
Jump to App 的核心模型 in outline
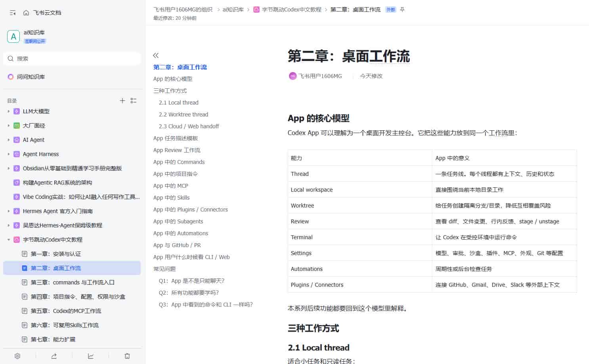[x=173, y=79]
